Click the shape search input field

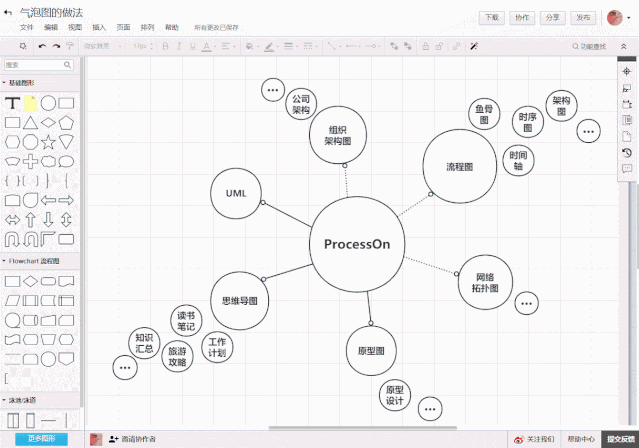point(39,65)
